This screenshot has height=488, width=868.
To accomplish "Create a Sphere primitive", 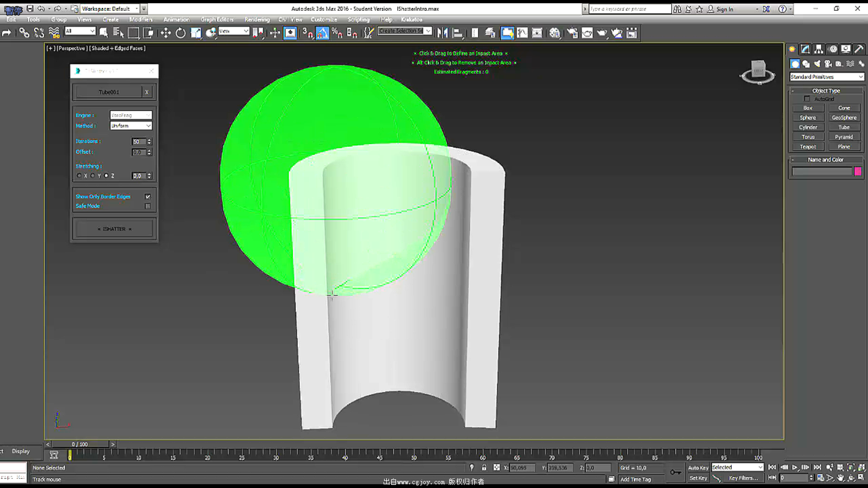I will (x=808, y=118).
